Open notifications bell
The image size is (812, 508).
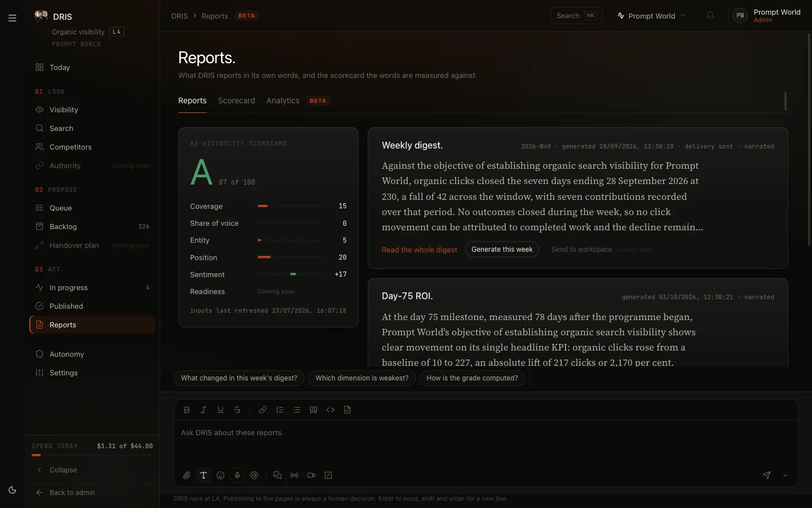[710, 16]
